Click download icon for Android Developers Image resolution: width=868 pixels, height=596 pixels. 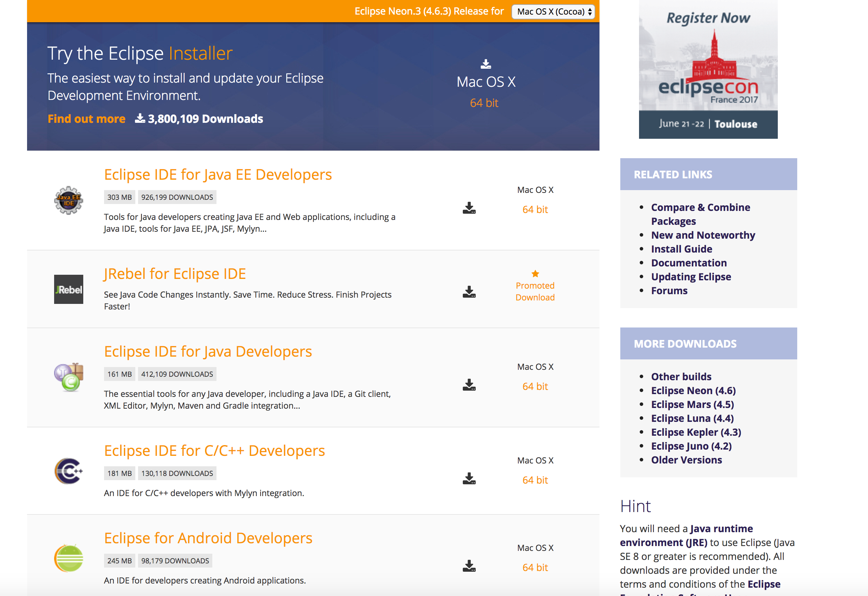pos(469,566)
